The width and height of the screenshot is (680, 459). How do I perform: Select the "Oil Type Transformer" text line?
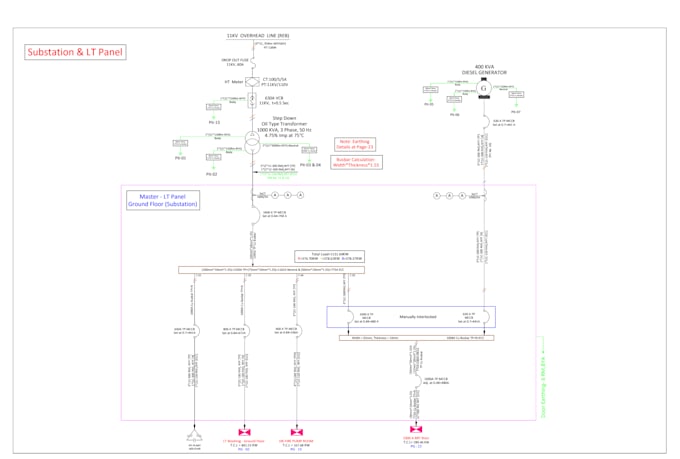pyautogui.click(x=284, y=124)
